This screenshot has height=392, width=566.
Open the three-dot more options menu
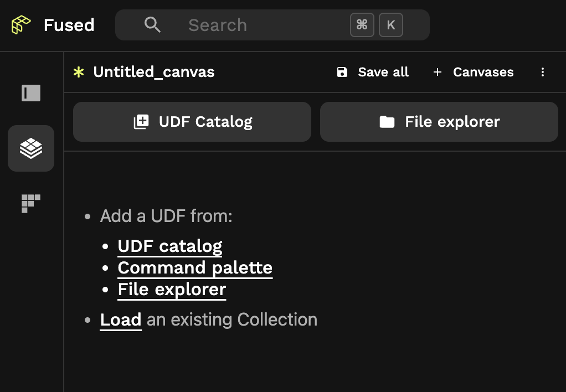click(543, 72)
